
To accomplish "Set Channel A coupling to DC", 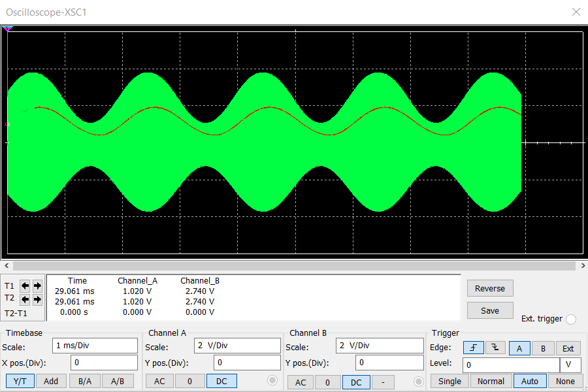I will click(x=221, y=381).
